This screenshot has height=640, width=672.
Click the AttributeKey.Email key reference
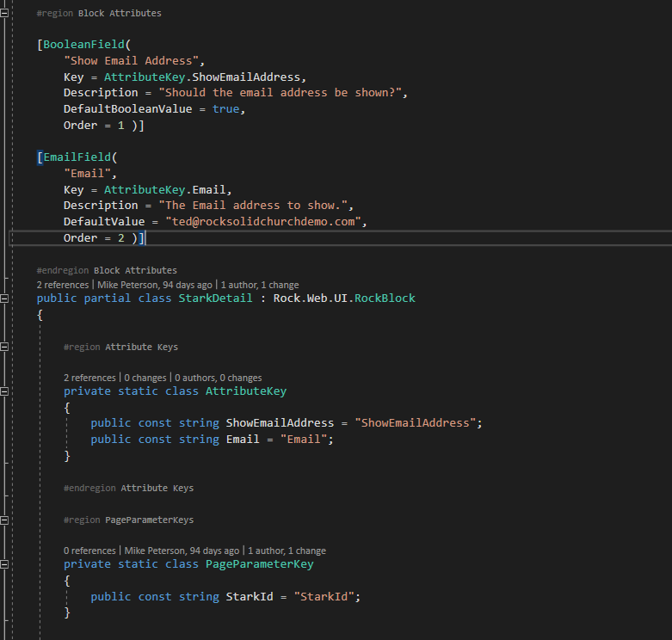click(x=165, y=190)
